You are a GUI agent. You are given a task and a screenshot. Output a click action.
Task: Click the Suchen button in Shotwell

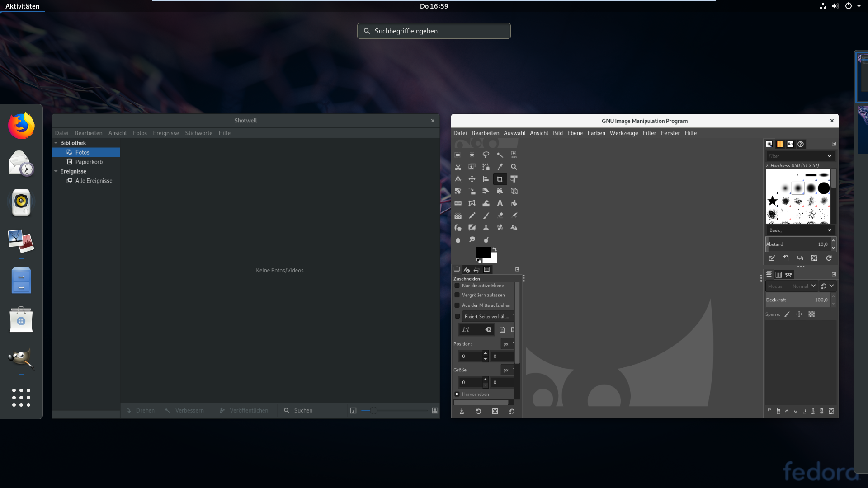pos(298,410)
